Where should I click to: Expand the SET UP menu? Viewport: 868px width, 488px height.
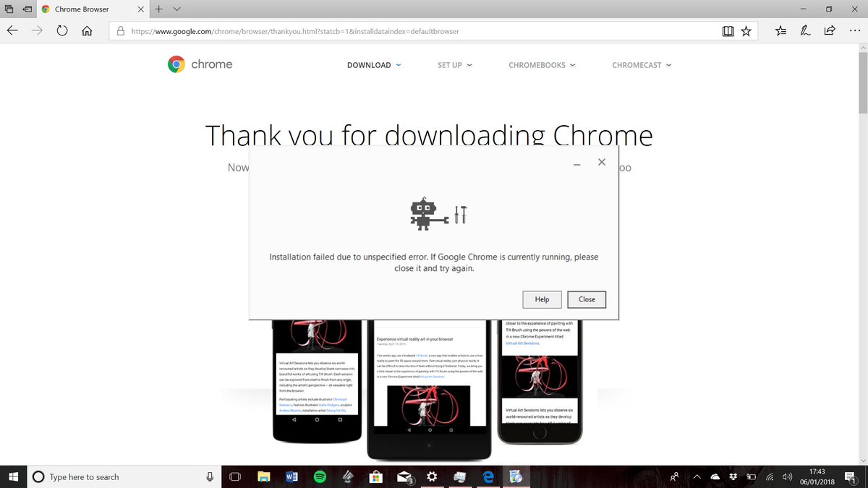pos(455,65)
